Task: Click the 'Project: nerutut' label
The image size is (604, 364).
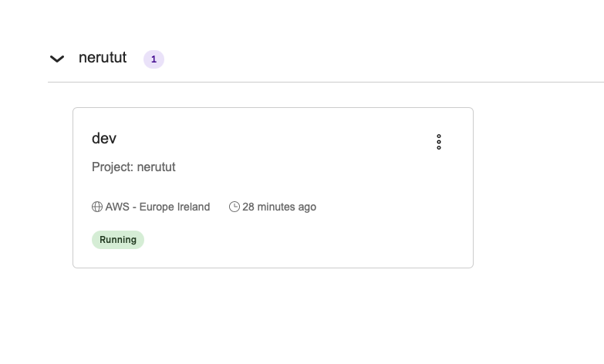Action: [133, 167]
